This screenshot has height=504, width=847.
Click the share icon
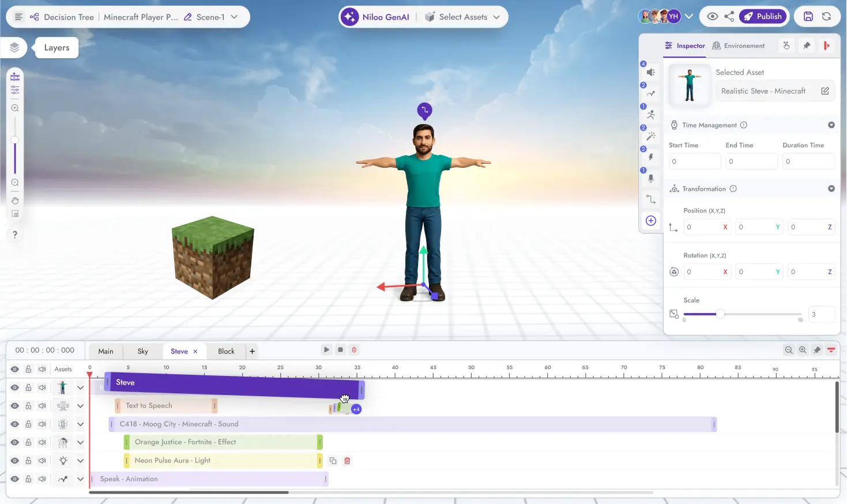coord(729,16)
